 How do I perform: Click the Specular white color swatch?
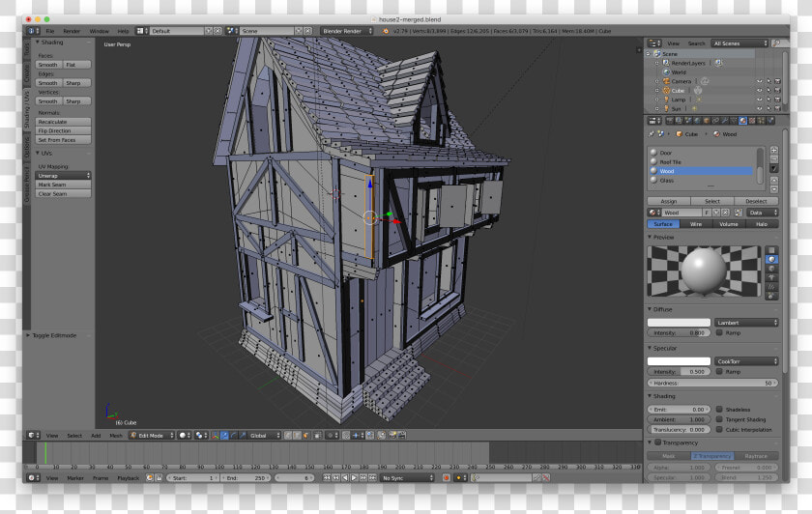pyautogui.click(x=679, y=360)
